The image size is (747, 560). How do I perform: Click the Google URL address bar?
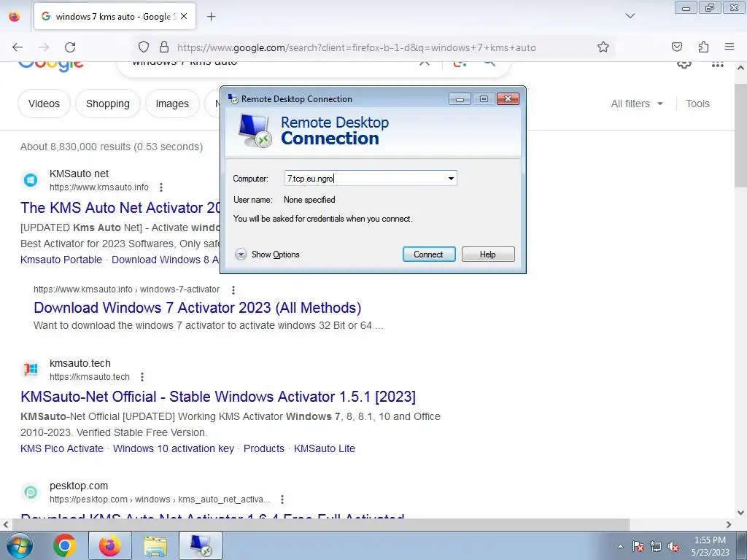[356, 47]
